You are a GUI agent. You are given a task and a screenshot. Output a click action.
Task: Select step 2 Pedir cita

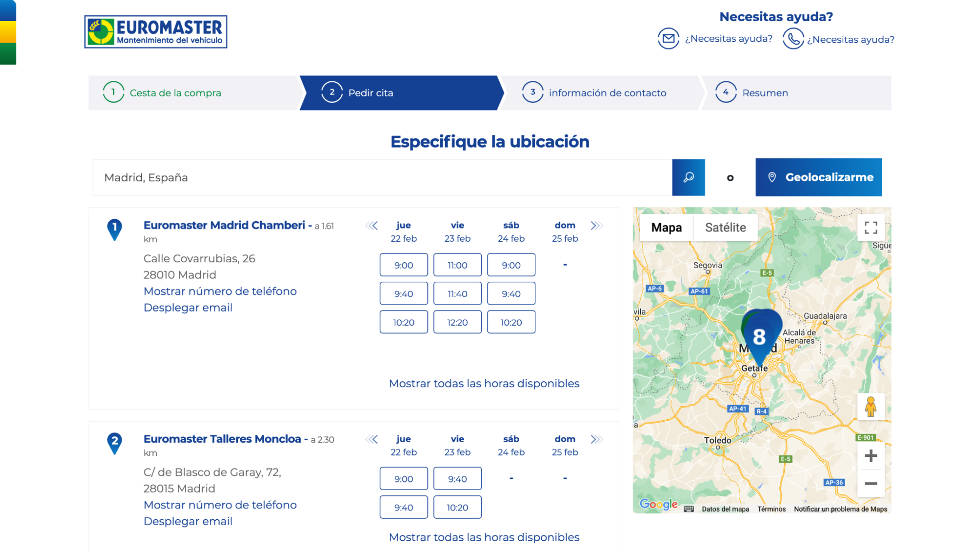(x=401, y=93)
